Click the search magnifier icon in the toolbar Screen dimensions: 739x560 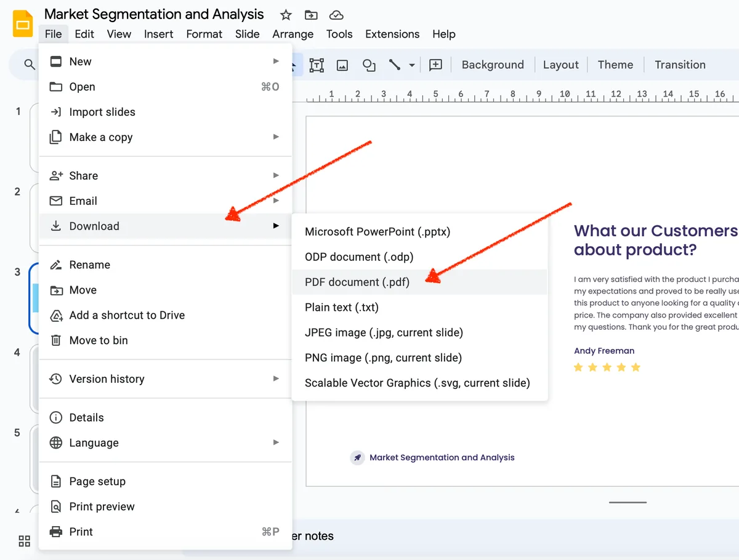tap(29, 65)
